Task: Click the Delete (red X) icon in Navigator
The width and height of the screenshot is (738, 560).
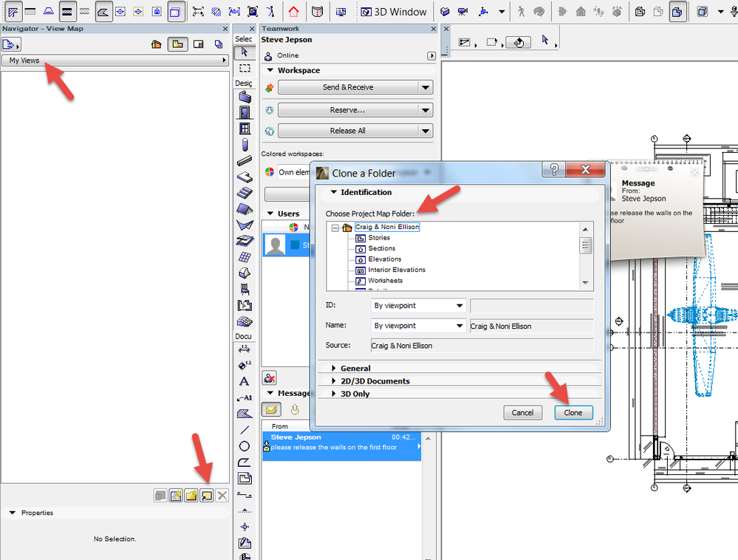Action: click(222, 496)
